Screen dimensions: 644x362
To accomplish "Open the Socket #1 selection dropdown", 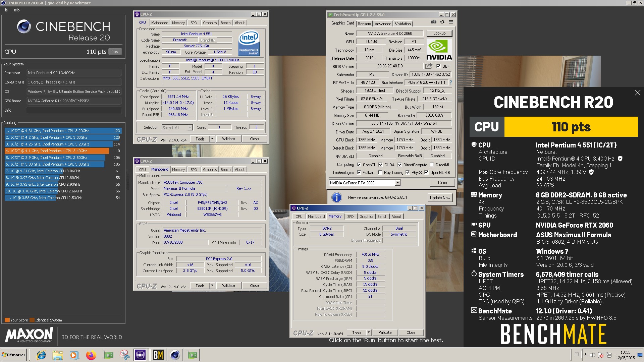I will pyautogui.click(x=190, y=127).
